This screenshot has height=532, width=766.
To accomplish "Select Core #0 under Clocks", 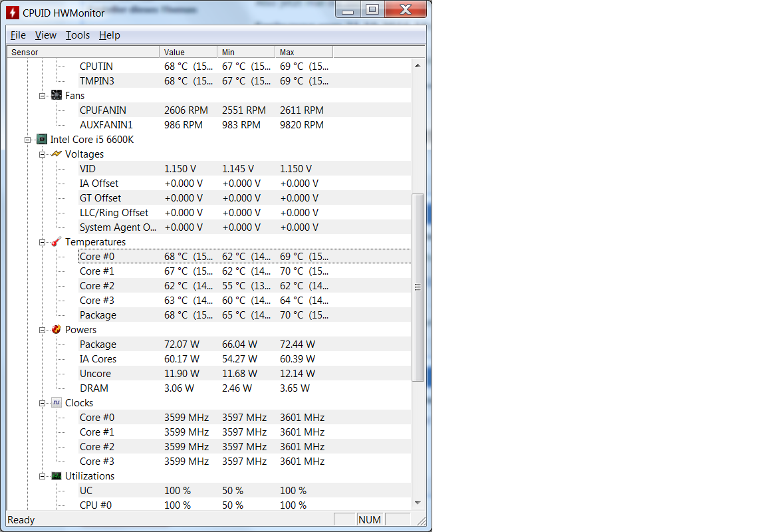I will pos(244,418).
